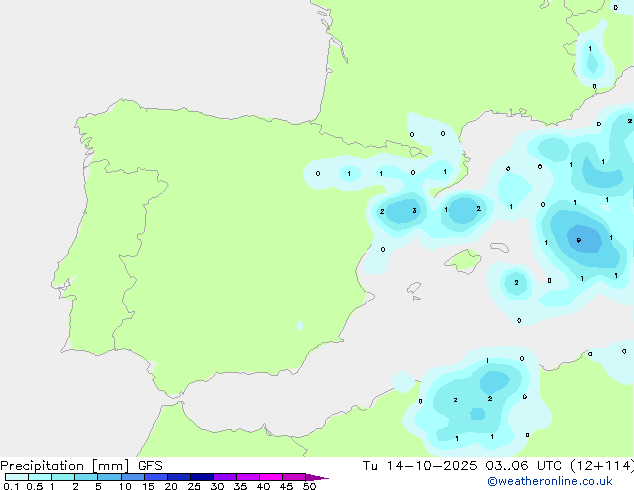Click the legend label 50
This screenshot has width=634, height=490.
tap(310, 486)
